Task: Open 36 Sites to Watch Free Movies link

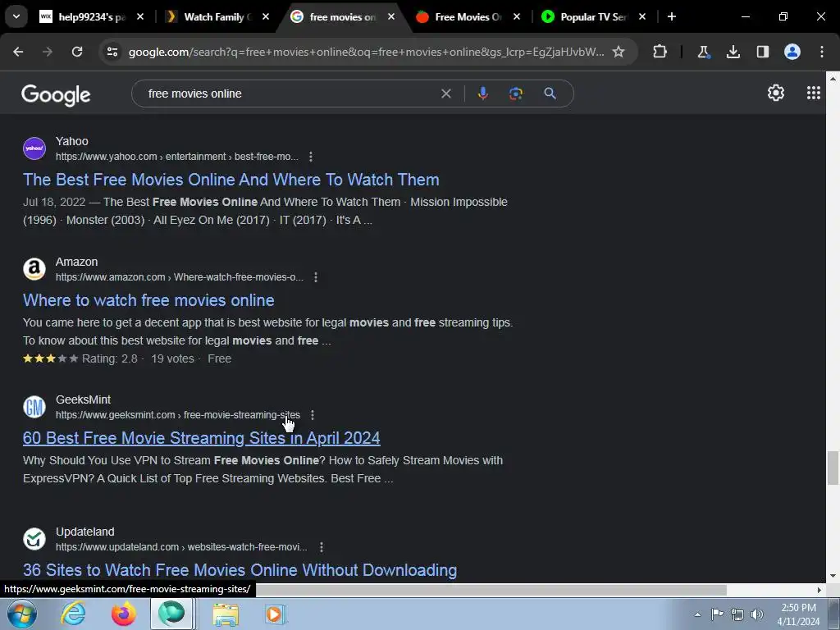Action: coord(240,570)
